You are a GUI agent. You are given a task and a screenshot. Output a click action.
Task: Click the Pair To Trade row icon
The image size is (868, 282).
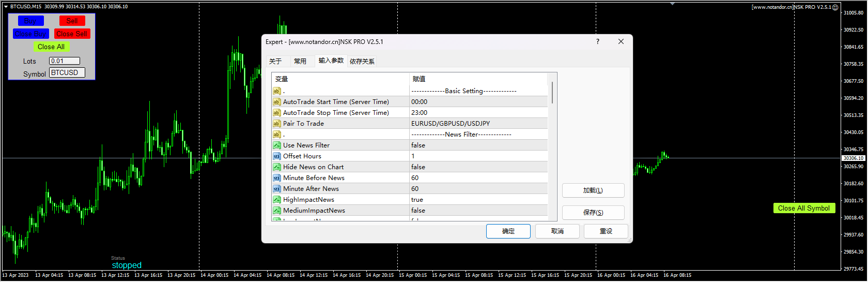276,124
